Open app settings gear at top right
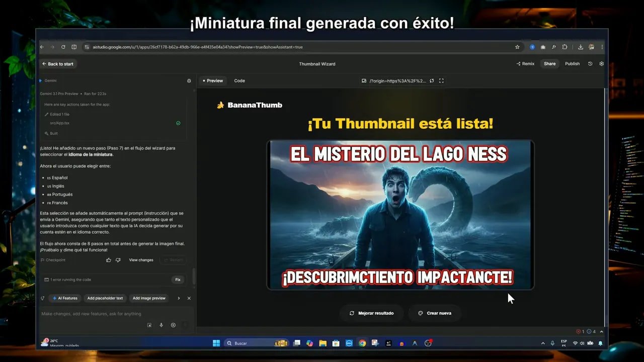 coord(601,64)
